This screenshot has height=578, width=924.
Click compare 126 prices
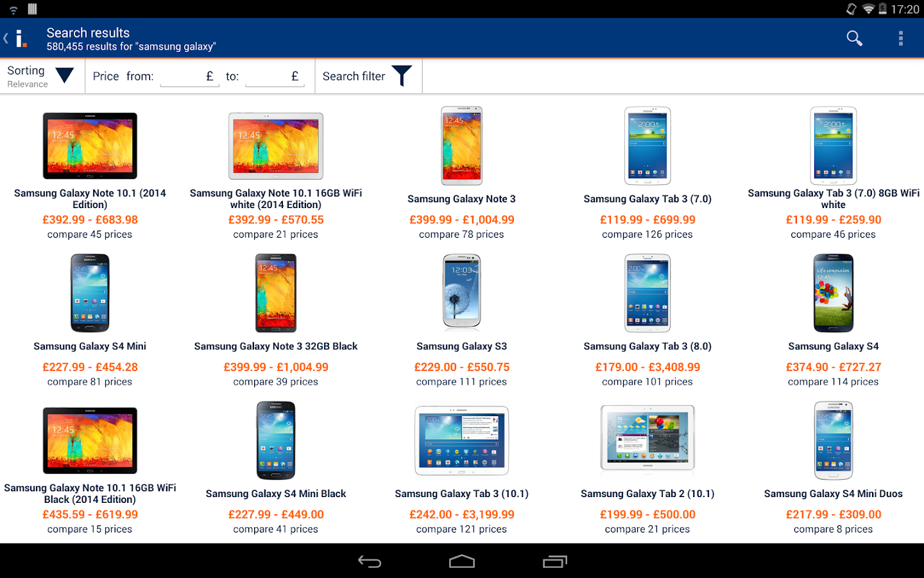[x=647, y=234]
